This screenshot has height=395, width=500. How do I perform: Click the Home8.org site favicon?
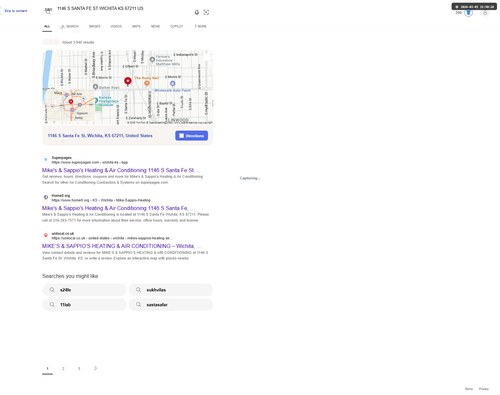click(x=46, y=197)
